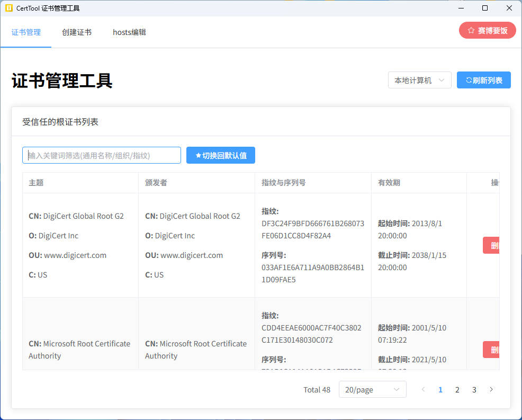Screen dimensions: 522x420
Task: Close the CertTool window
Action: [509, 8]
